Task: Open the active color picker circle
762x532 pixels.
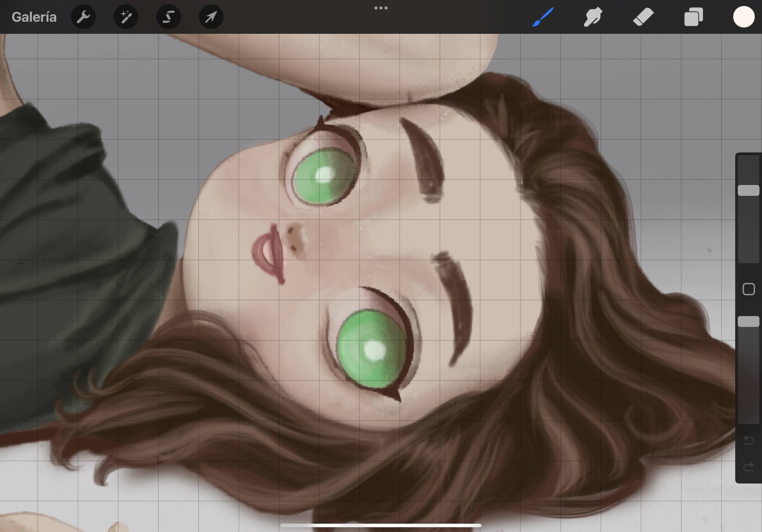Action: (x=744, y=17)
